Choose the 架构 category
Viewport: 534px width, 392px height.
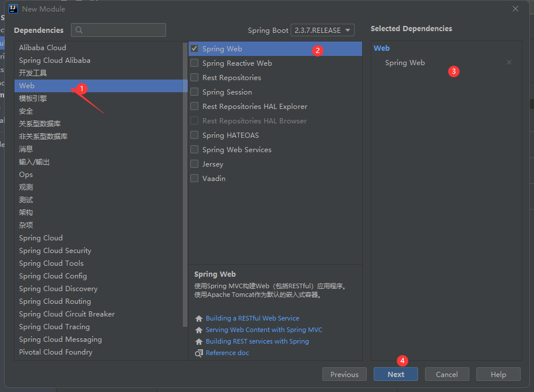(99, 213)
